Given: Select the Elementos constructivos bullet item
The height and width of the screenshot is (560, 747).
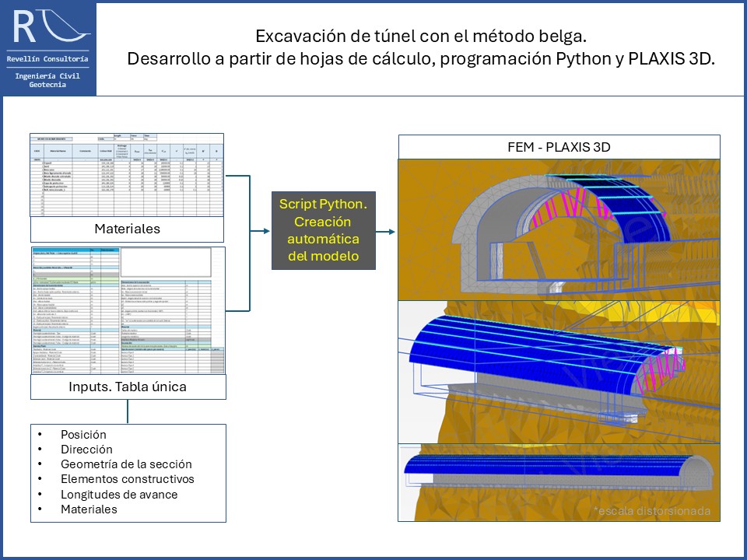Looking at the screenshot, I should 127,479.
